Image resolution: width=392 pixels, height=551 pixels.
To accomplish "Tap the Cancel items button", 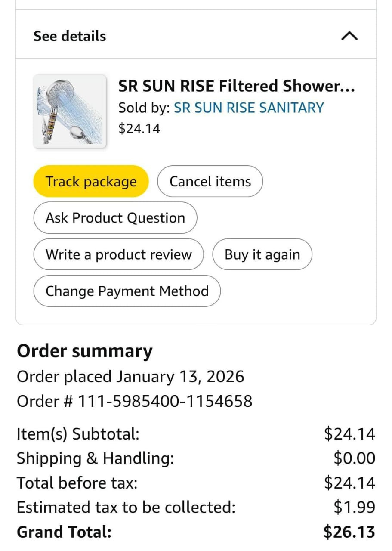I will 210,181.
